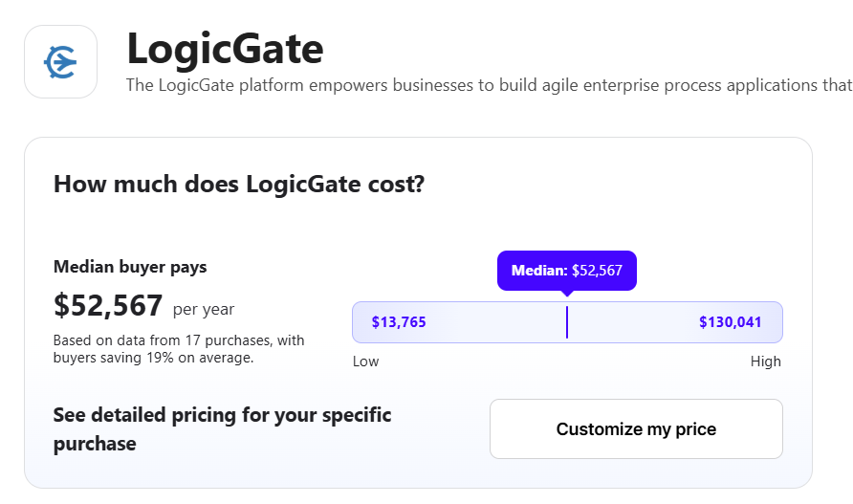The width and height of the screenshot is (853, 504).
Task: Select the "Median buyer pays" label
Action: [130, 267]
